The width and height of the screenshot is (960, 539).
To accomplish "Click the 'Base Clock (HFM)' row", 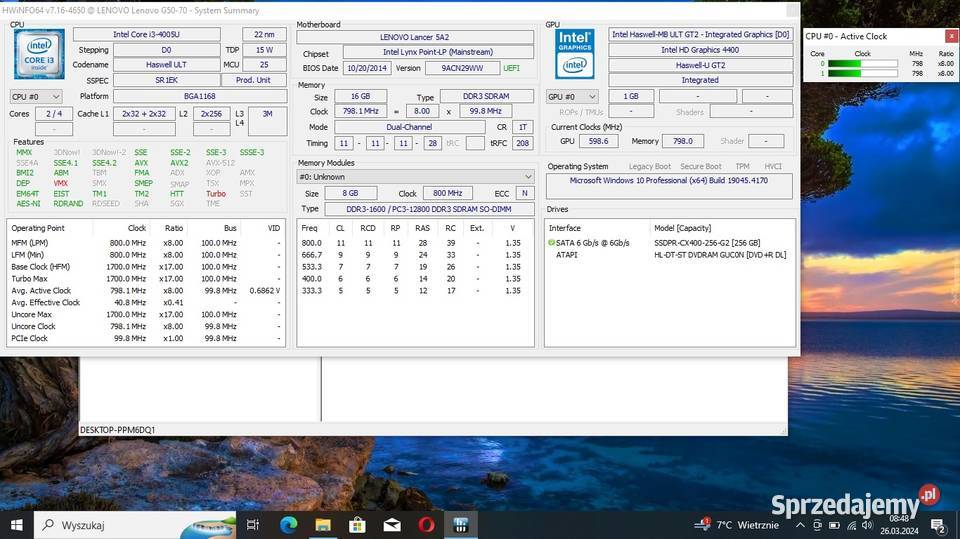I will pos(146,267).
